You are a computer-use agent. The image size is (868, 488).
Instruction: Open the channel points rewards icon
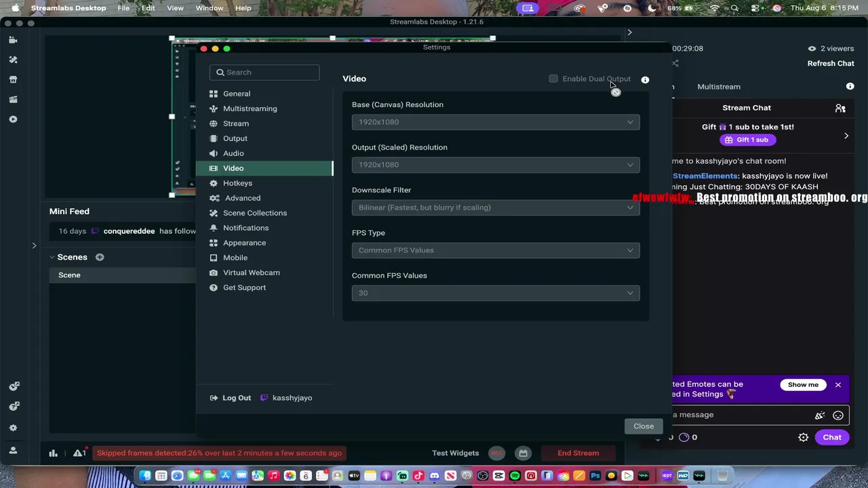tap(684, 437)
